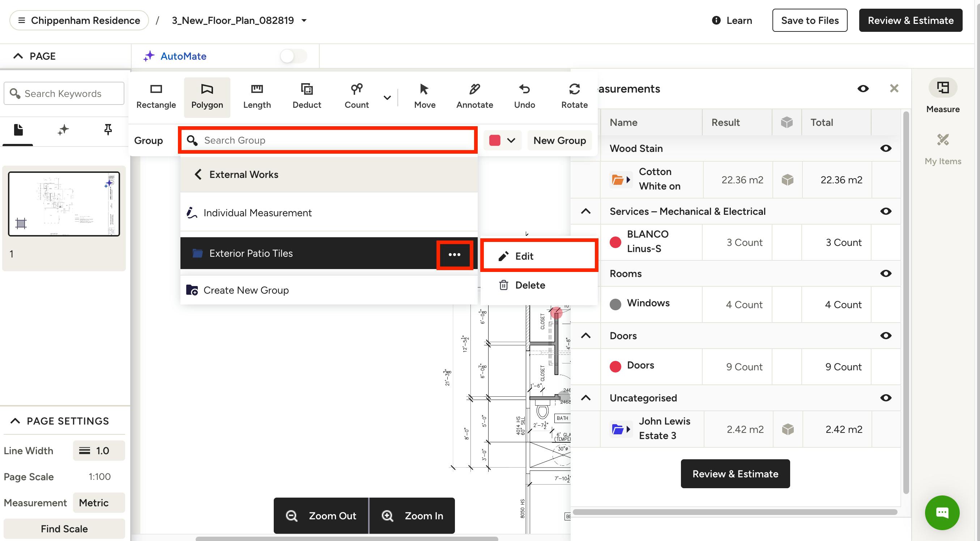Select the Rectangle measurement tool
Viewport: 980px width, 541px height.
click(156, 97)
